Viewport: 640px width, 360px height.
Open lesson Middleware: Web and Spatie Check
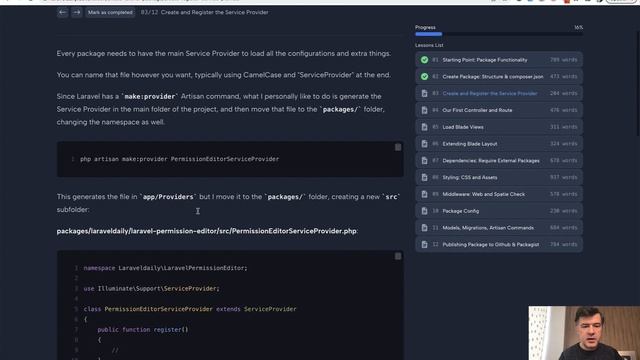pos(499,194)
